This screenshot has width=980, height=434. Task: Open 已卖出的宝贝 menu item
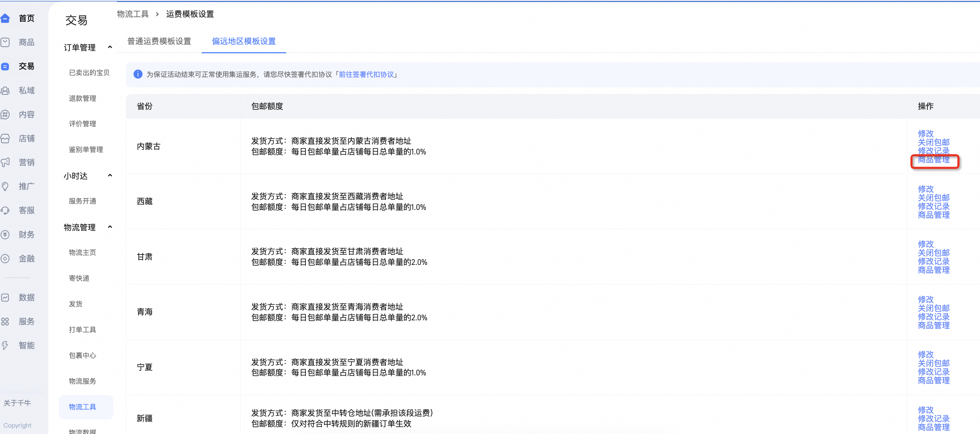click(89, 73)
